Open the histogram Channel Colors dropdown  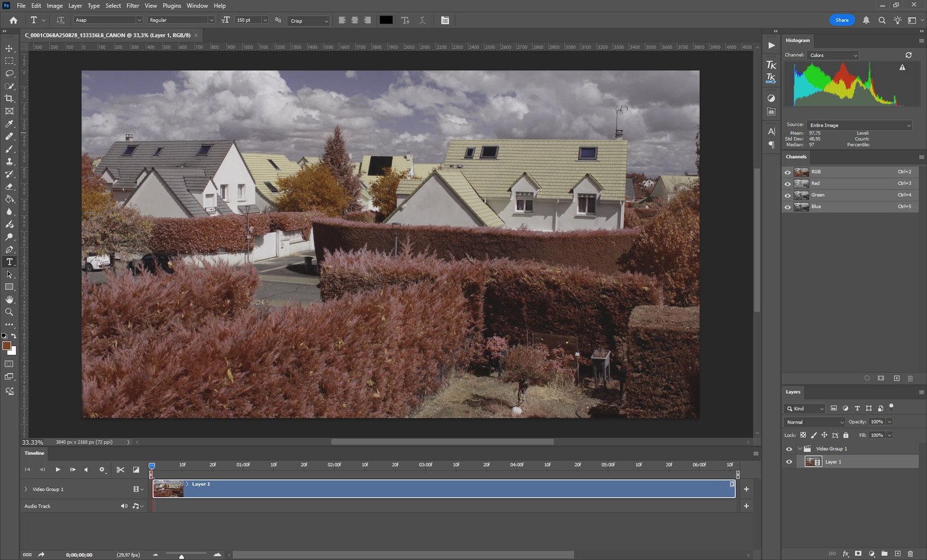(x=833, y=56)
